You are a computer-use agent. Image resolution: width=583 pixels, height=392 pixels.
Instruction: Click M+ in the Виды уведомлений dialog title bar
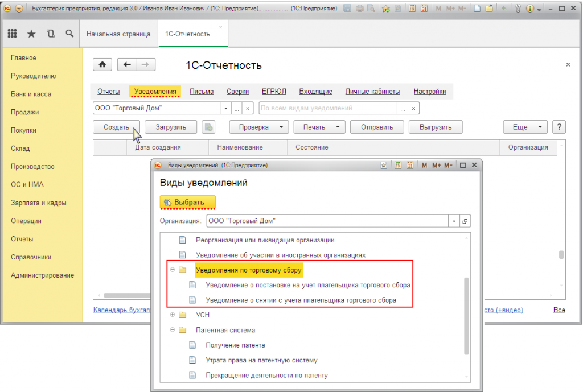coord(436,166)
